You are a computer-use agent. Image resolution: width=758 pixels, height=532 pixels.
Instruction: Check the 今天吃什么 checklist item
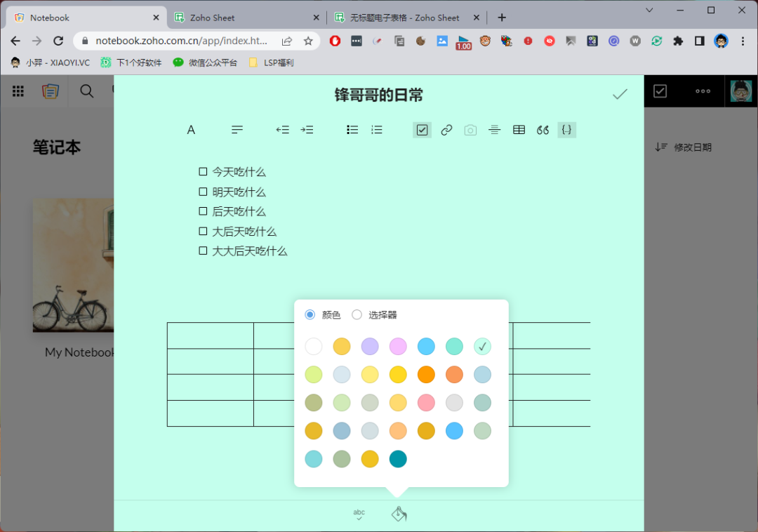(x=202, y=171)
